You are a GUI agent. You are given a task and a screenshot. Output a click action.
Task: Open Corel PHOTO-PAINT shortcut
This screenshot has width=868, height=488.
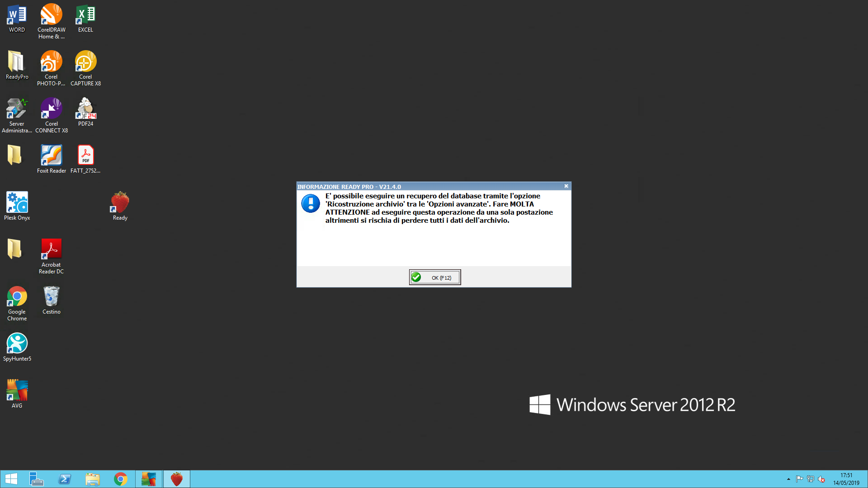pos(52,68)
